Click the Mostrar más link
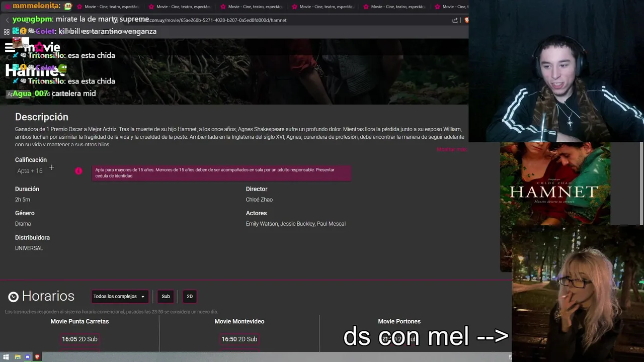 tap(451, 149)
